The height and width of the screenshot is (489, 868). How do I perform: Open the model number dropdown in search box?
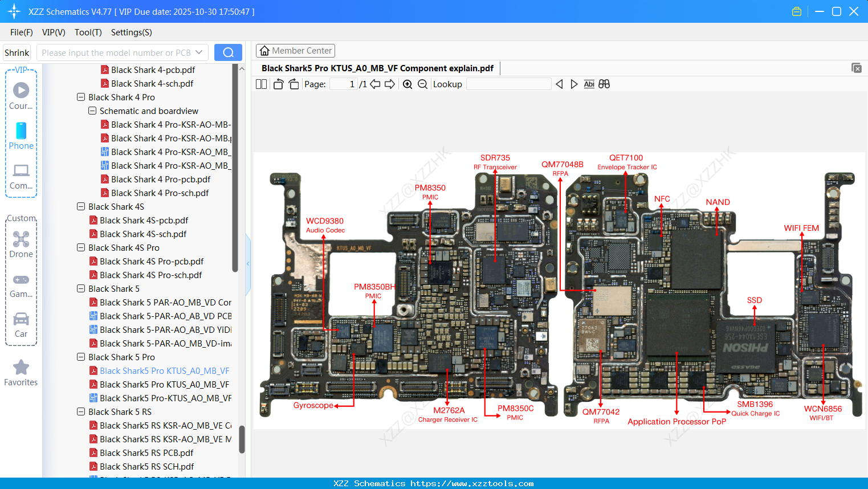point(200,51)
